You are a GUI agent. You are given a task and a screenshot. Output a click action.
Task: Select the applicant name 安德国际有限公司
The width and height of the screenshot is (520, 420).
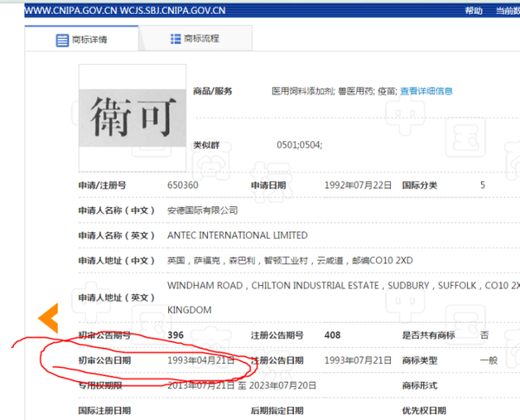(202, 210)
